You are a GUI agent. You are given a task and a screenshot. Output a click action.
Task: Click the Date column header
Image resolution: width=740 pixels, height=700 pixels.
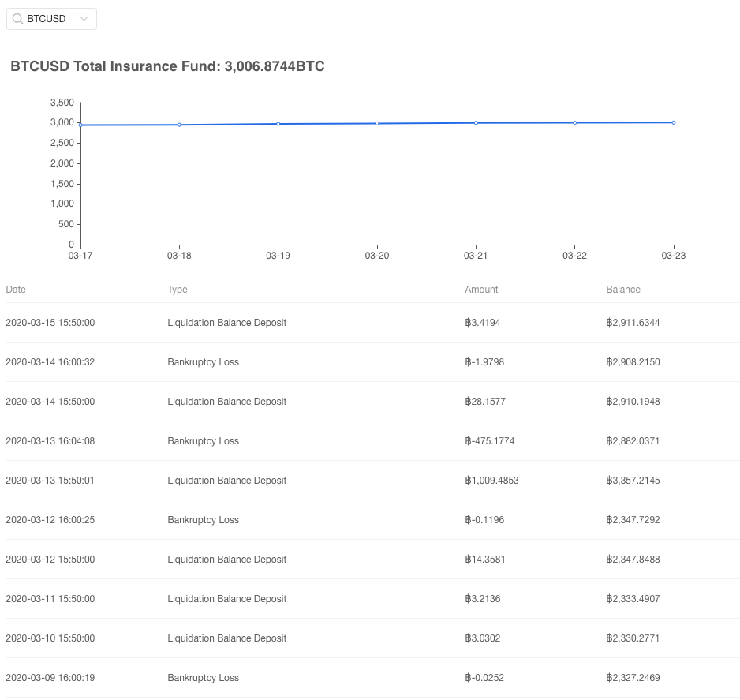pos(16,290)
